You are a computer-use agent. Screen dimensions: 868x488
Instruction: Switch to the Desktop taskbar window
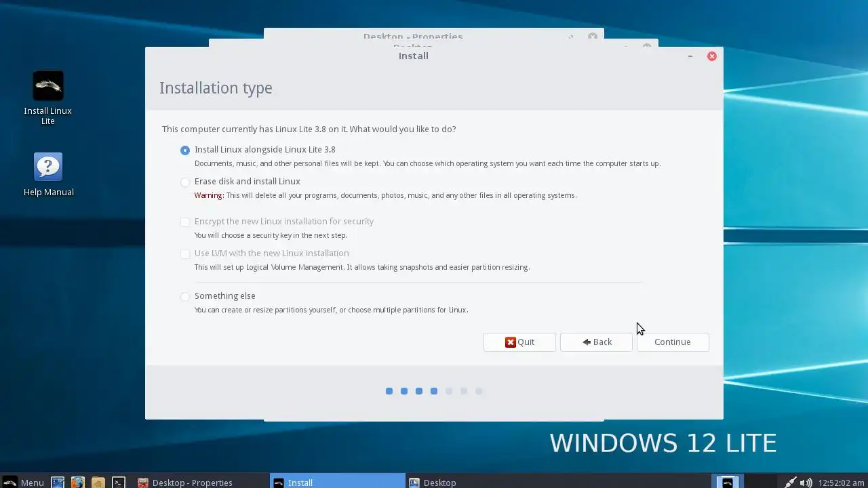472,482
